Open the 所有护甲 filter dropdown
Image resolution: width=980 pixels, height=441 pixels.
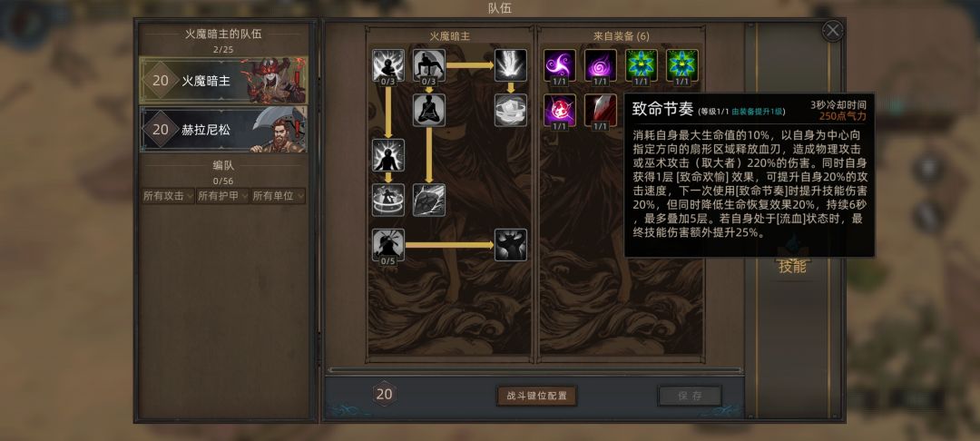click(223, 196)
